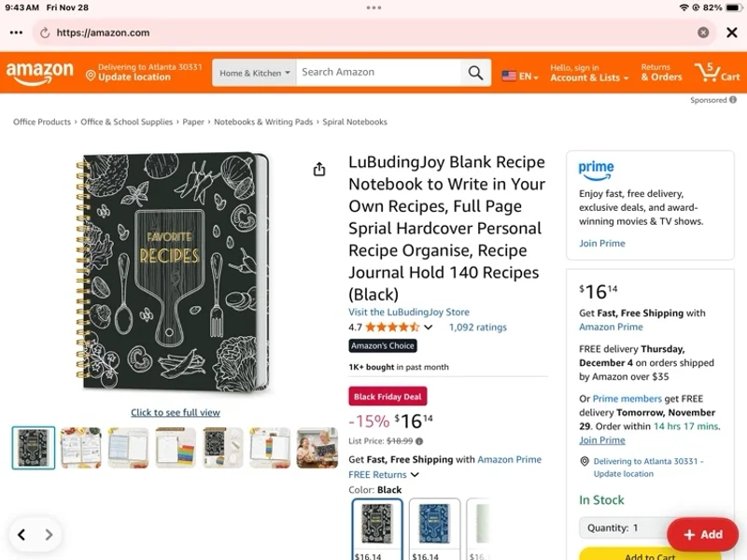
Task: Open Office & School Supplies breadcrumb
Action: [x=126, y=122]
